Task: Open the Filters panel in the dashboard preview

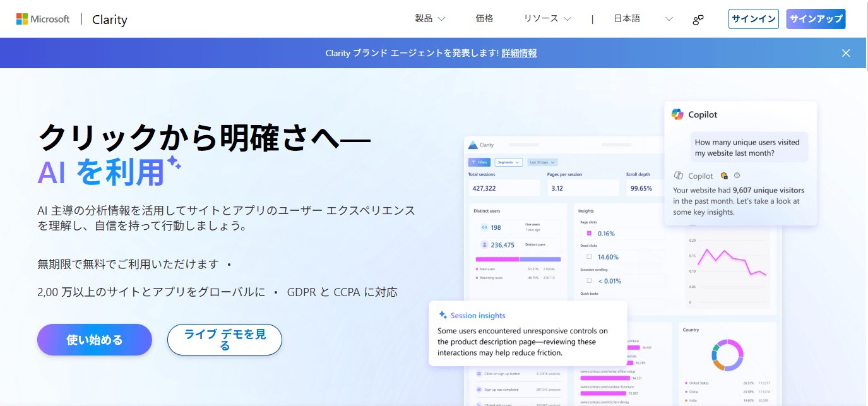Action: tap(479, 162)
